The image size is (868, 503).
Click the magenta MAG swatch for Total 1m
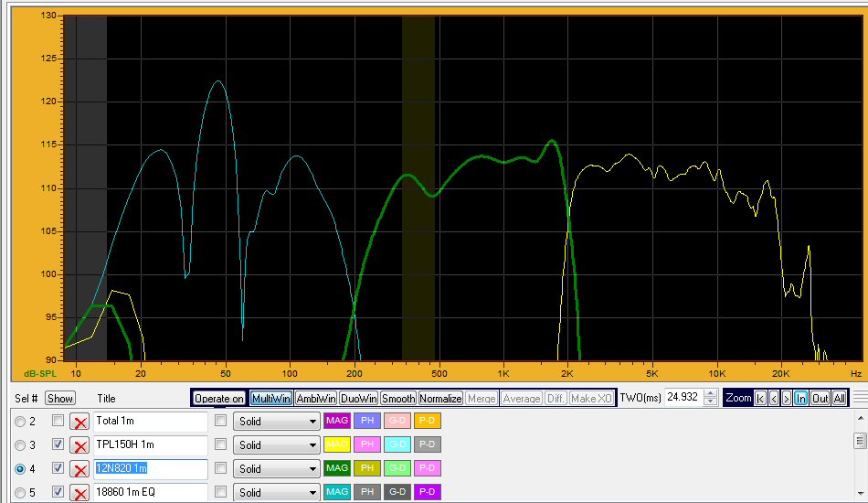pyautogui.click(x=337, y=421)
